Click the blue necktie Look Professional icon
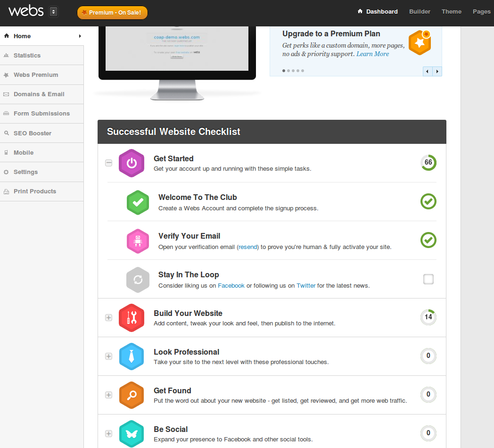Image resolution: width=494 pixels, height=448 pixels. click(132, 357)
